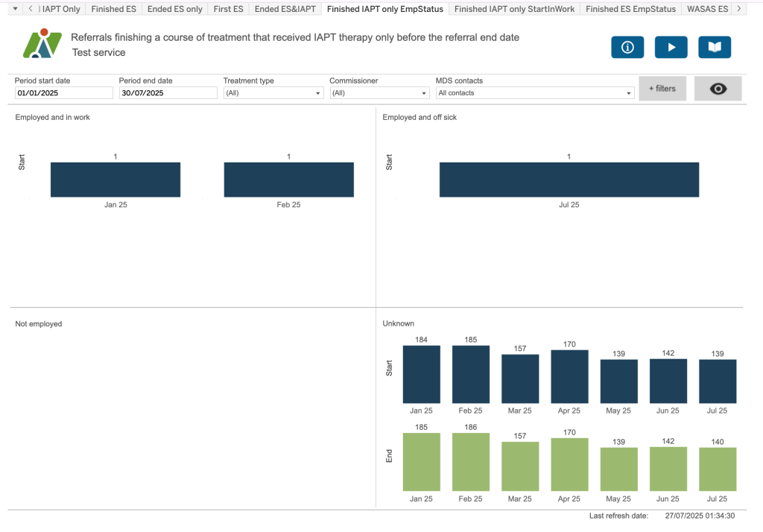Expand the MDS contacts dropdown
The height and width of the screenshot is (532, 763).
tap(534, 93)
